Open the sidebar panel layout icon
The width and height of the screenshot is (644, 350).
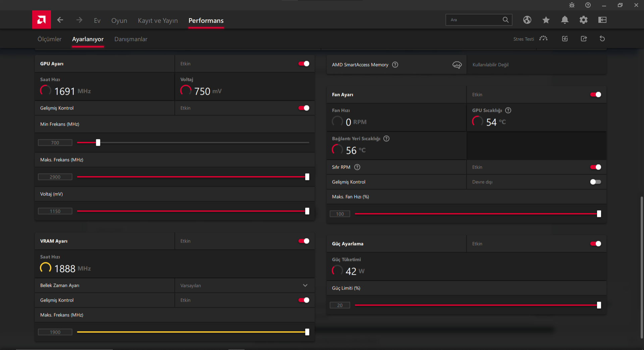pyautogui.click(x=602, y=20)
